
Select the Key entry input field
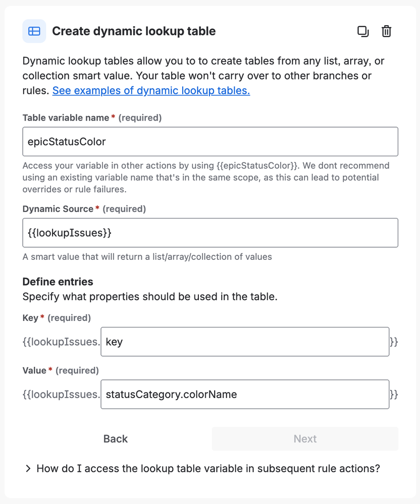245,342
